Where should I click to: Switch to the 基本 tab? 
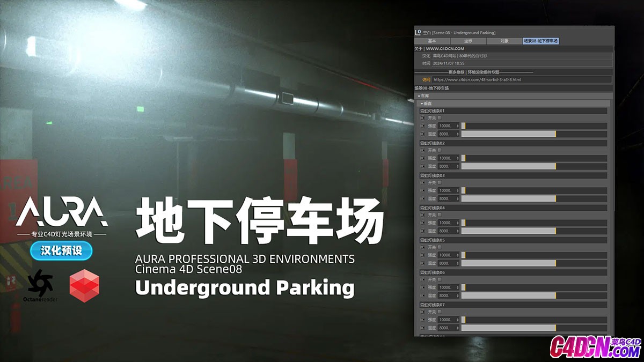pos(432,41)
